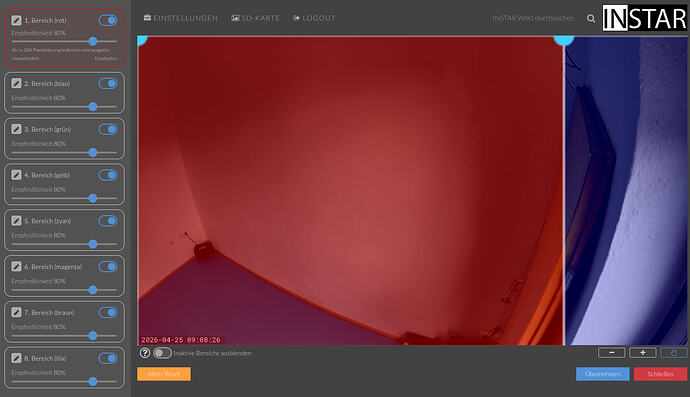Open the SD-KARTE menu
The width and height of the screenshot is (690, 397).
click(x=255, y=18)
